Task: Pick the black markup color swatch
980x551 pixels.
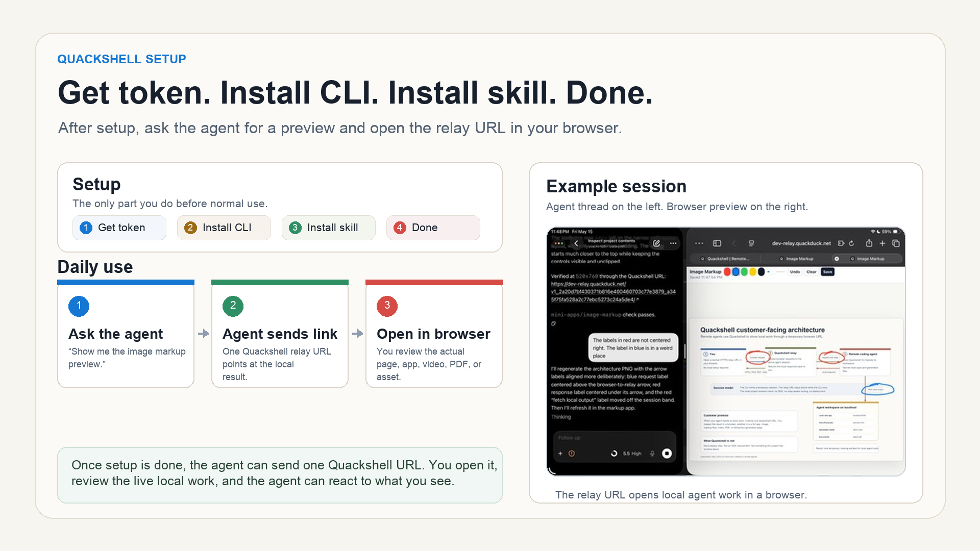Action: point(762,272)
